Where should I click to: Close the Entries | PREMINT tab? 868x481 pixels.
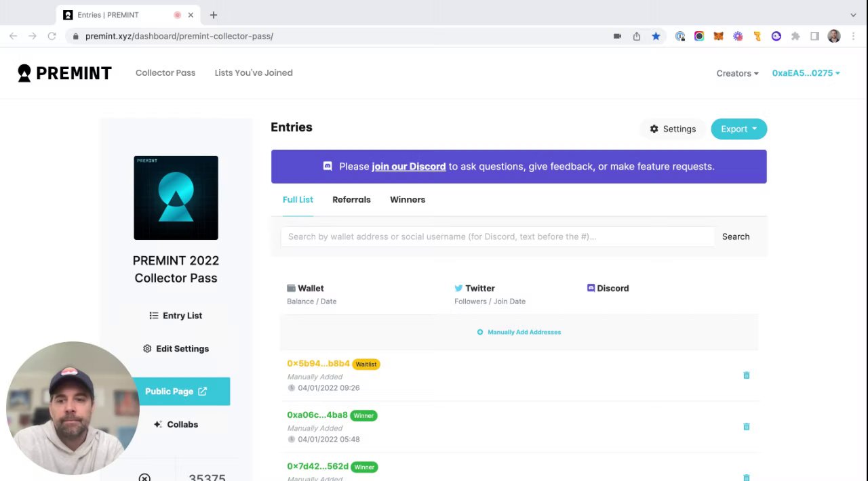point(191,15)
